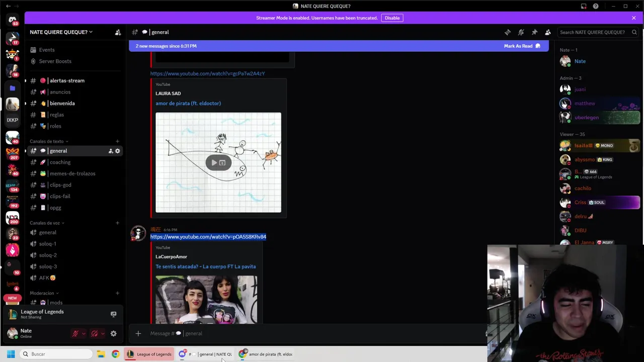Image resolution: width=644 pixels, height=362 pixels.
Task: Open the Help question mark icon
Action: [596, 6]
